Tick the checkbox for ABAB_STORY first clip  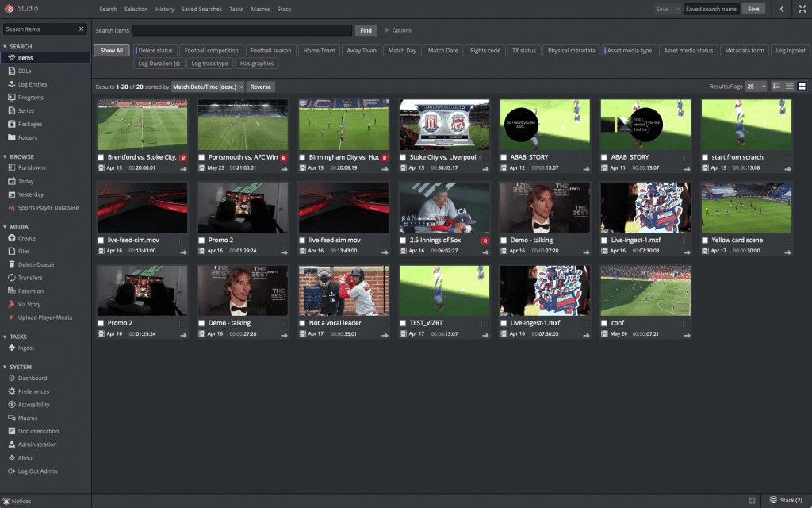[x=504, y=157]
